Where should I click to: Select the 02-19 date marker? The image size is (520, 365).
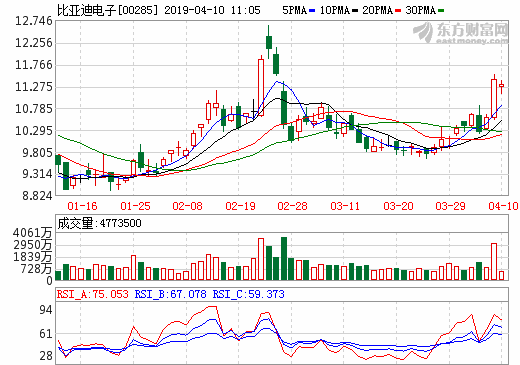(x=240, y=206)
